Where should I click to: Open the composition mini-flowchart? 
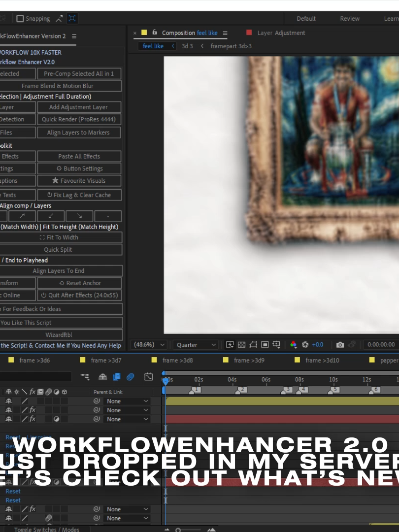click(x=85, y=377)
